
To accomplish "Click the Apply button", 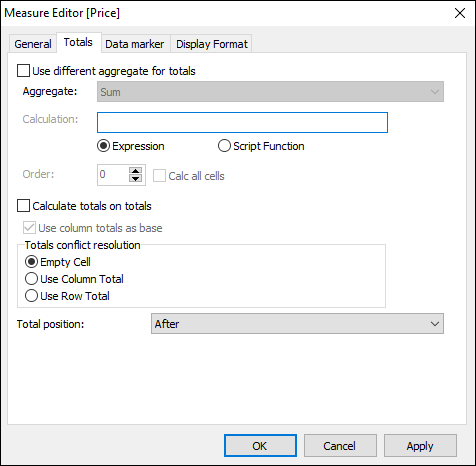I will pos(420,446).
